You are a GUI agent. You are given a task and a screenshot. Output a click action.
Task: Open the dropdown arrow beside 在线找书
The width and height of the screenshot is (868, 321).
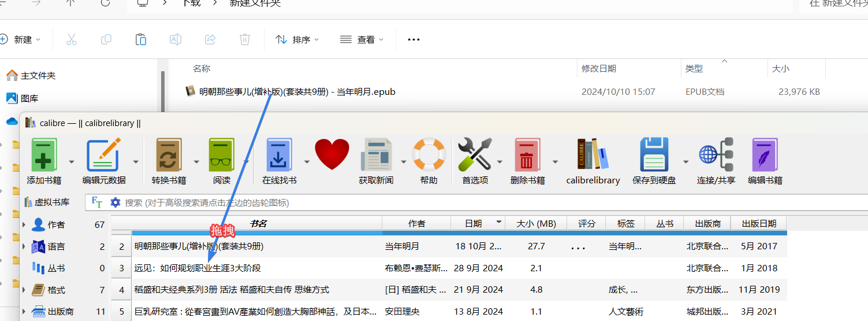[307, 162]
